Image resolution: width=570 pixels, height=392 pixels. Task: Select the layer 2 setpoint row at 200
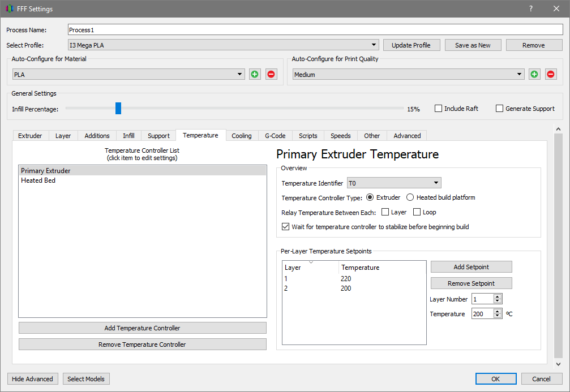coord(354,288)
